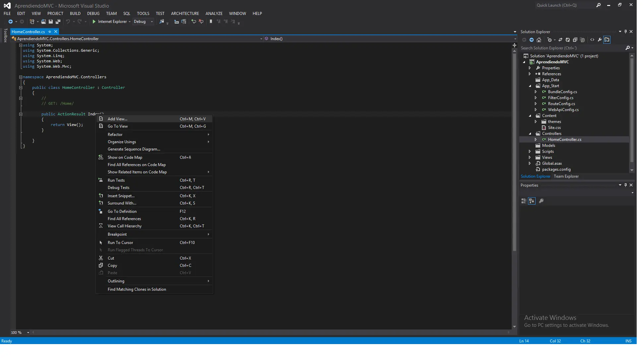Toggle Alphabetical sorting in Properties panel
The height and width of the screenshot is (358, 644).
point(532,201)
